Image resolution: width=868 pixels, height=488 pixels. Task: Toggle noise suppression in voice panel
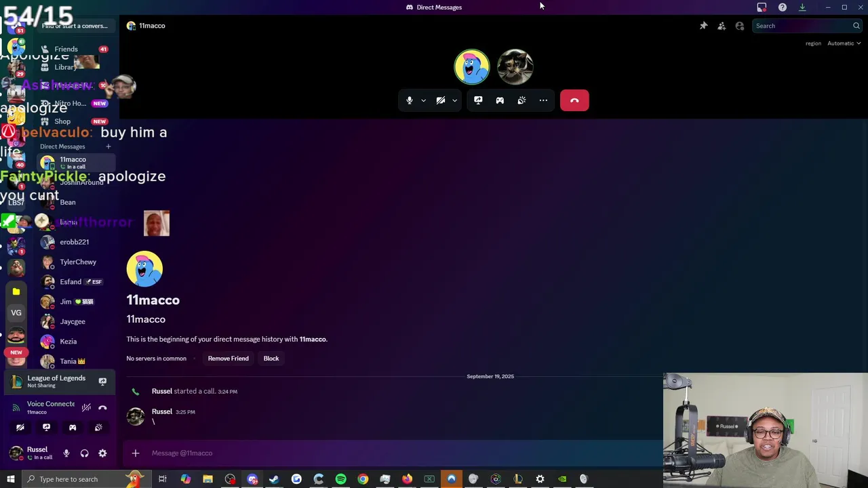pos(86,407)
